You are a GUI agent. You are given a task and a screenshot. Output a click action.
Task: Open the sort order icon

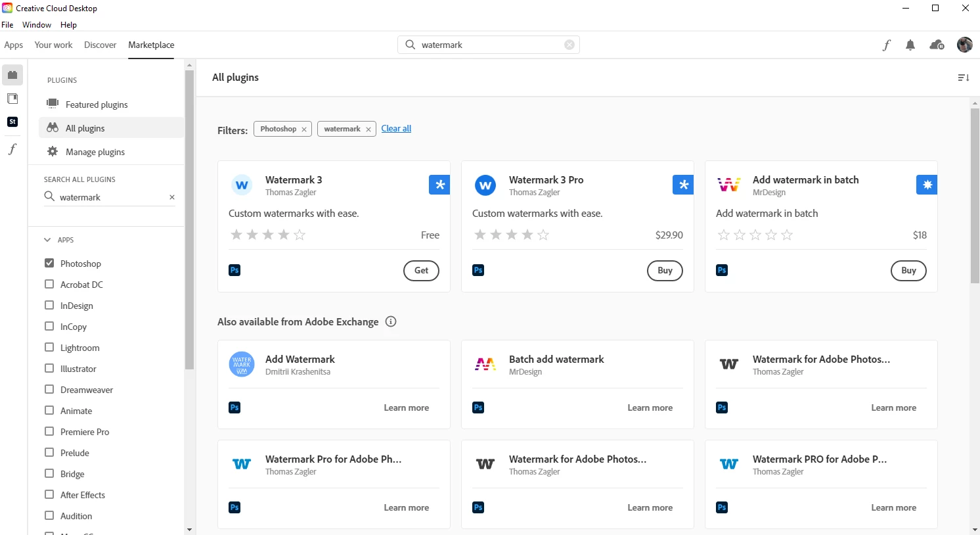964,78
